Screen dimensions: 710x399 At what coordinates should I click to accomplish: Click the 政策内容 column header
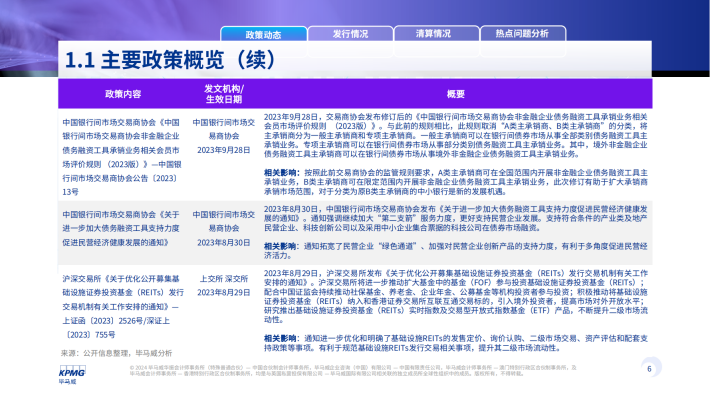click(123, 94)
